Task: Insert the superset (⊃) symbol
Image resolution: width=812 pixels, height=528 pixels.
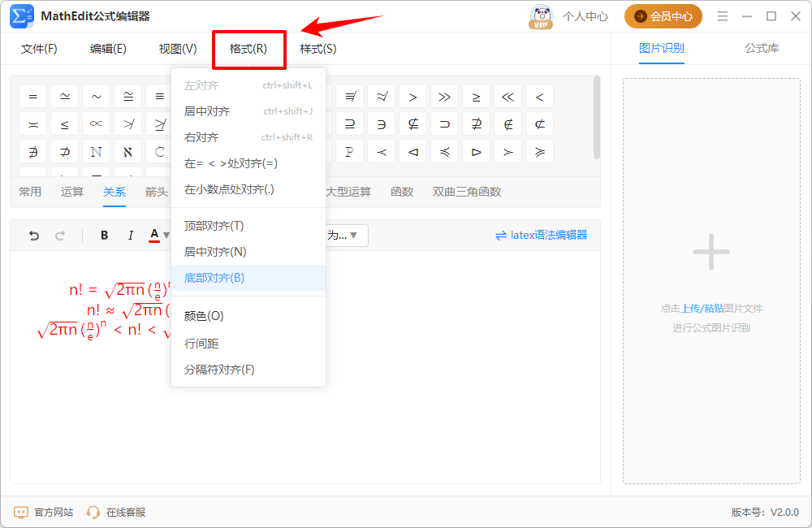Action: click(444, 124)
